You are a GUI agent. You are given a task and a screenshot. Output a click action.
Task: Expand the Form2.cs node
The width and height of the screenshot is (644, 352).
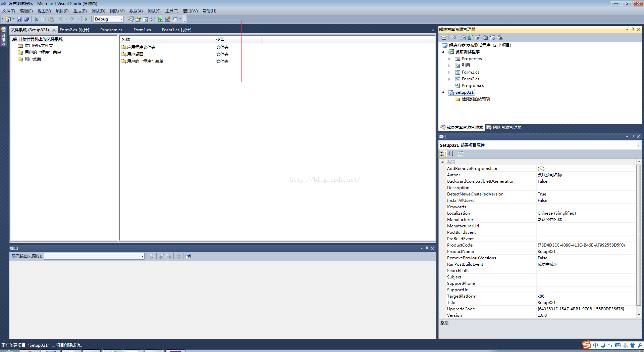[449, 79]
